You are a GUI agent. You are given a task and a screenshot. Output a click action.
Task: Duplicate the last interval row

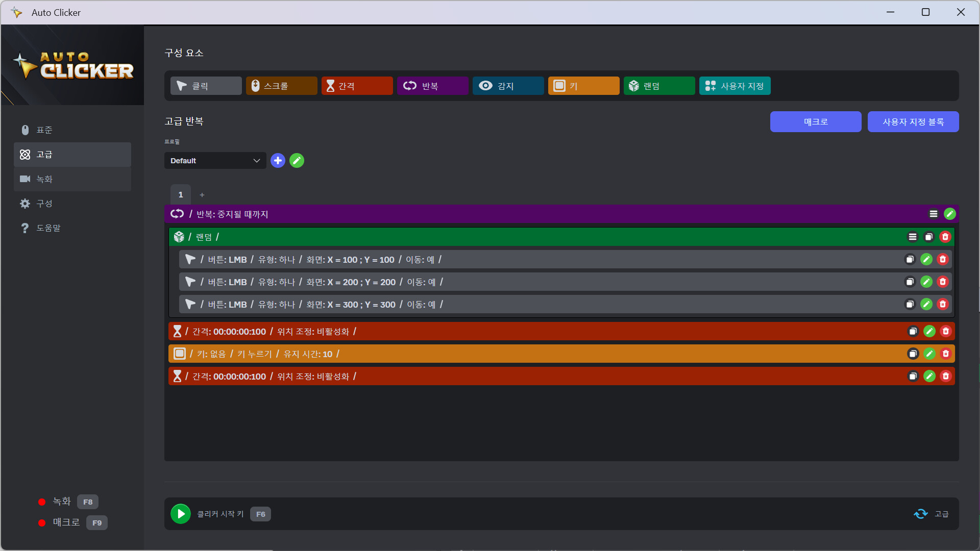[x=913, y=376]
